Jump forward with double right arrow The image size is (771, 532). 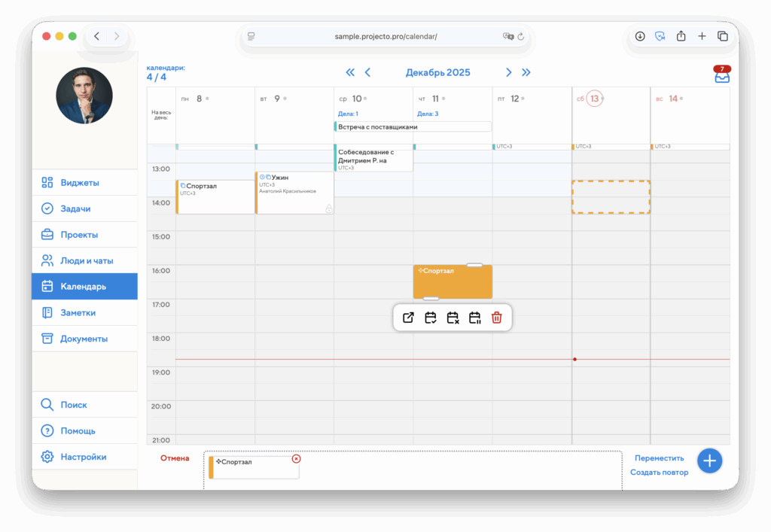[526, 72]
